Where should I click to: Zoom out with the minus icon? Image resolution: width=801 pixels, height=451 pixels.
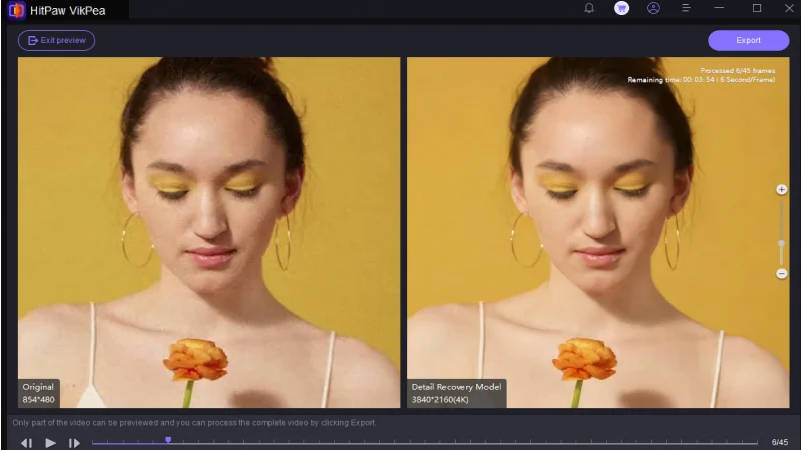click(781, 273)
